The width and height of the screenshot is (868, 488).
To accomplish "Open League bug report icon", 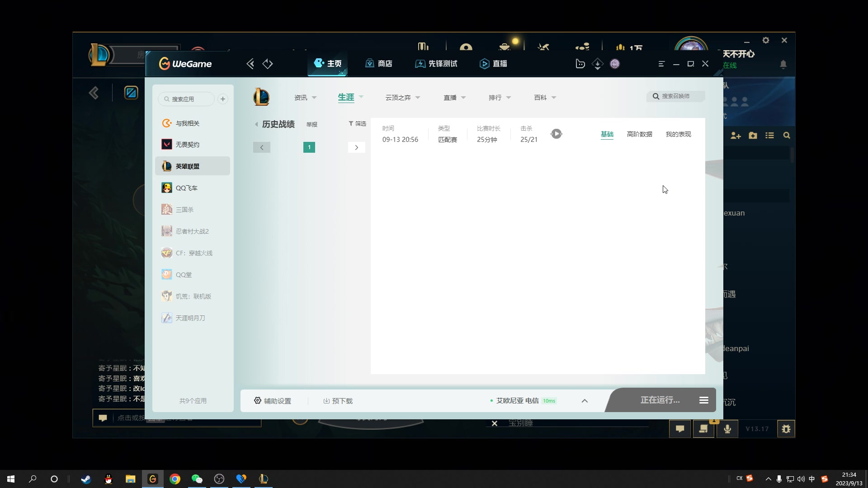I will click(x=786, y=429).
